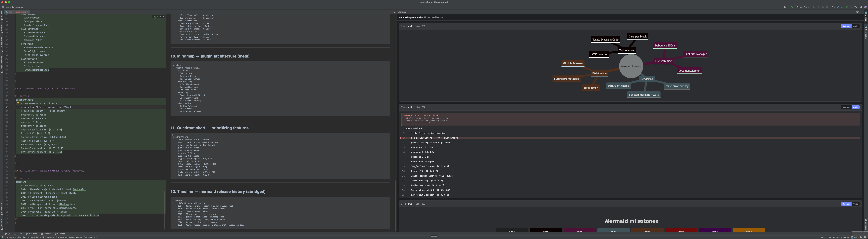This screenshot has width=868, height=239.
Task: Open Mermaid tool window gear options
Action: tap(857, 12)
